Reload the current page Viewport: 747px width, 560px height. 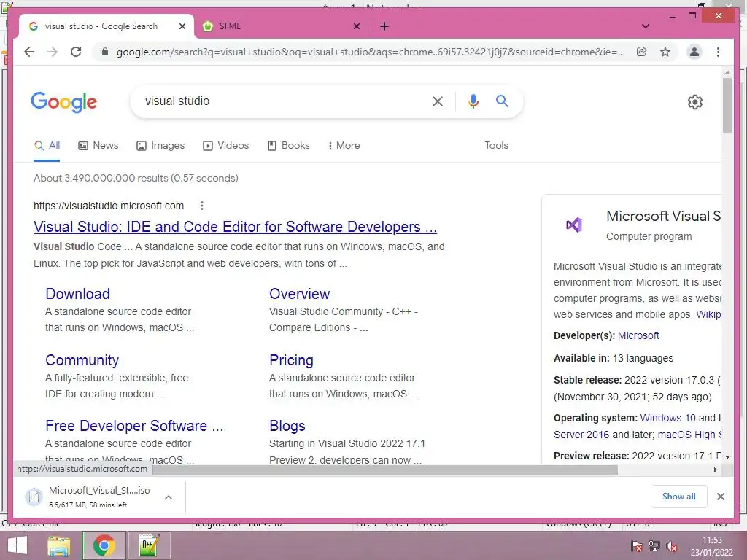pos(76,52)
